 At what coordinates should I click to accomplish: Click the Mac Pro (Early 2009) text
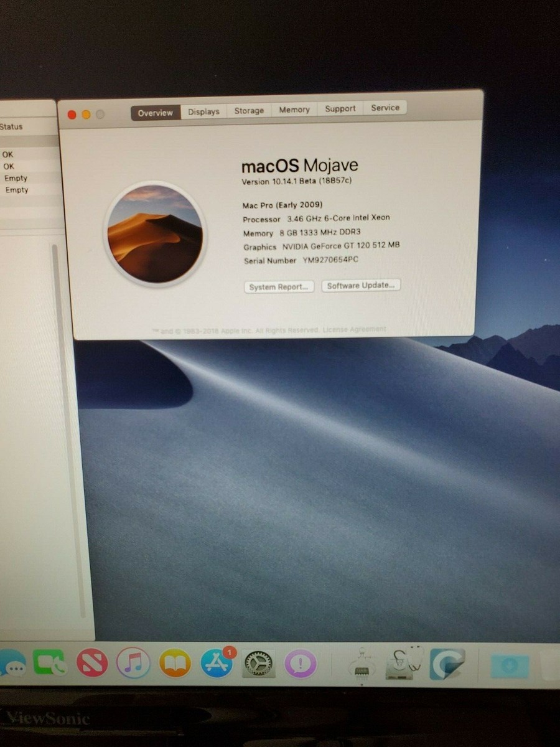[282, 205]
